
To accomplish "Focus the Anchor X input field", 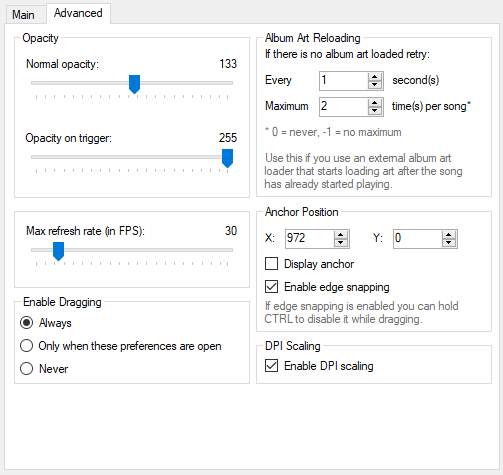I will tap(310, 239).
